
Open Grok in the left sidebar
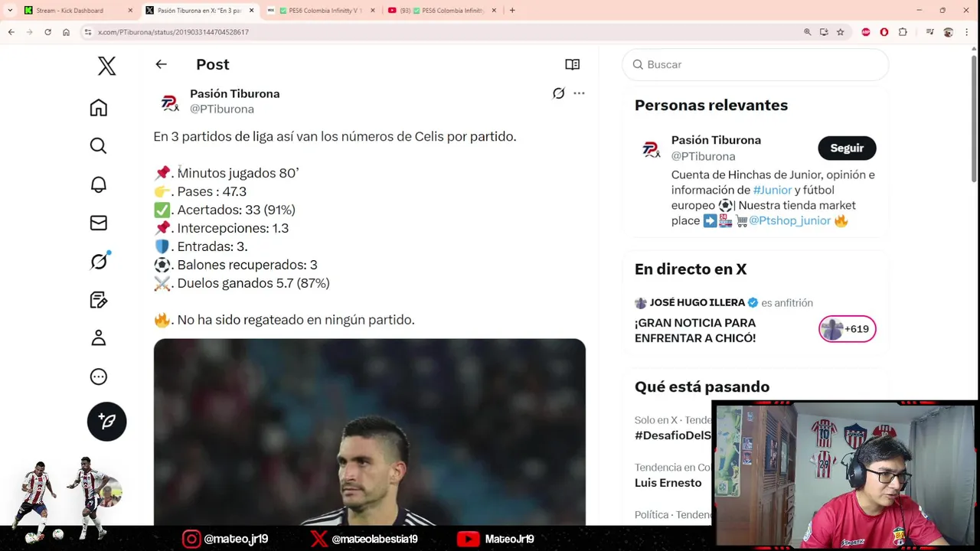click(99, 261)
